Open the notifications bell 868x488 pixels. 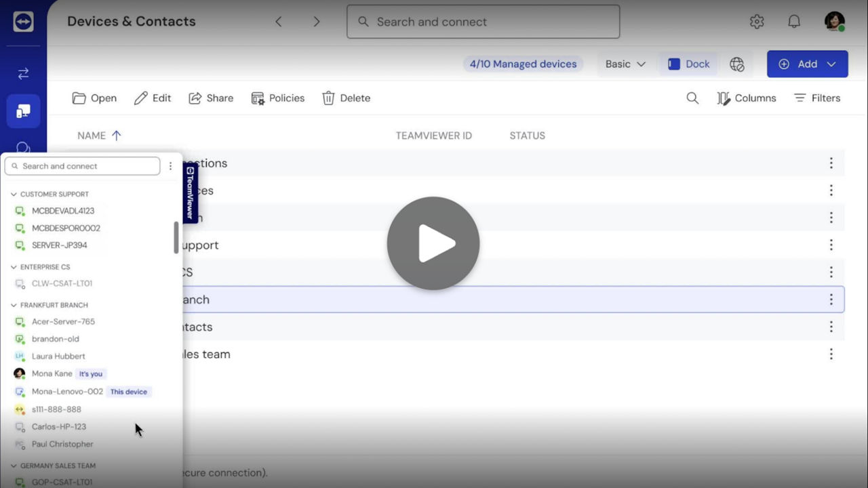794,22
